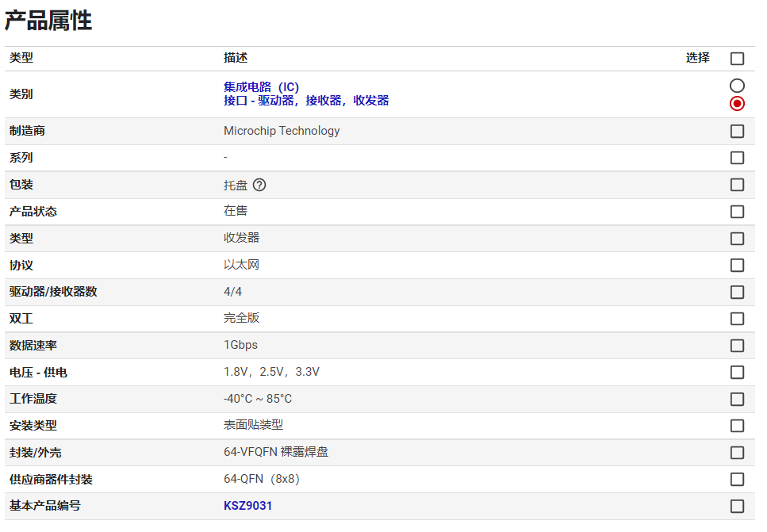767x532 pixels.
Task: Click the 64-QFN（8x8）supplier package value
Action: pos(262,479)
